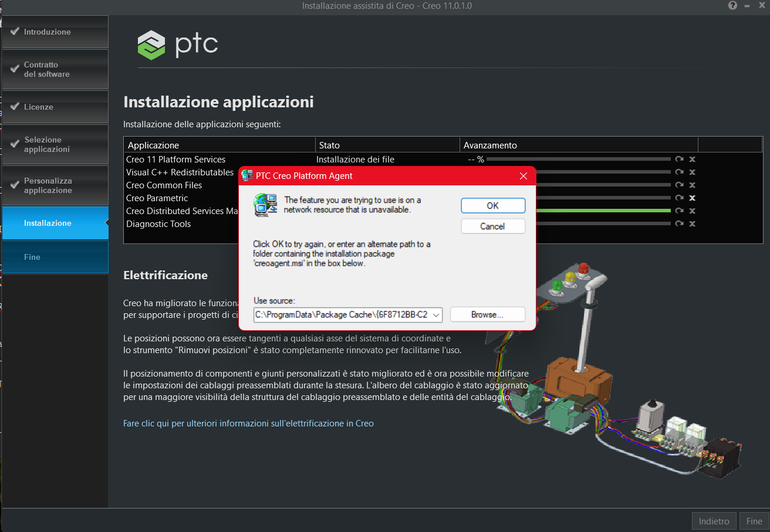Select the Installazione step in the sidebar
770x532 pixels.
[x=55, y=223]
